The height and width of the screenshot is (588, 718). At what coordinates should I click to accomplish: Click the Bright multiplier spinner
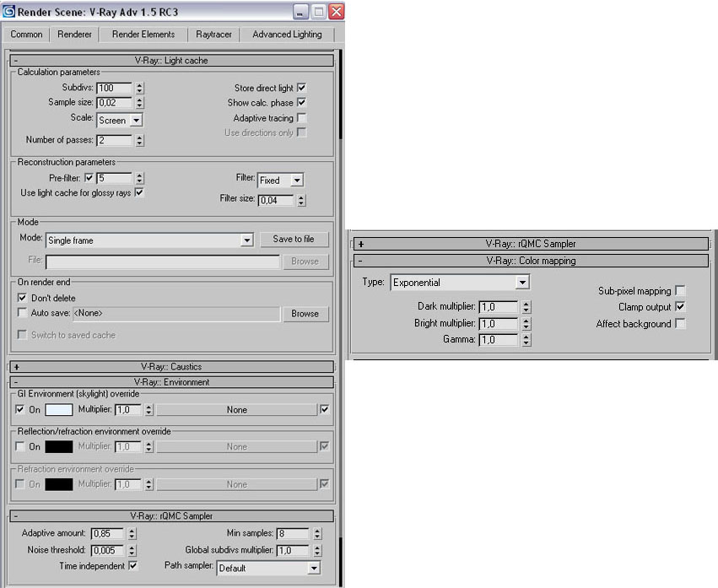(526, 324)
